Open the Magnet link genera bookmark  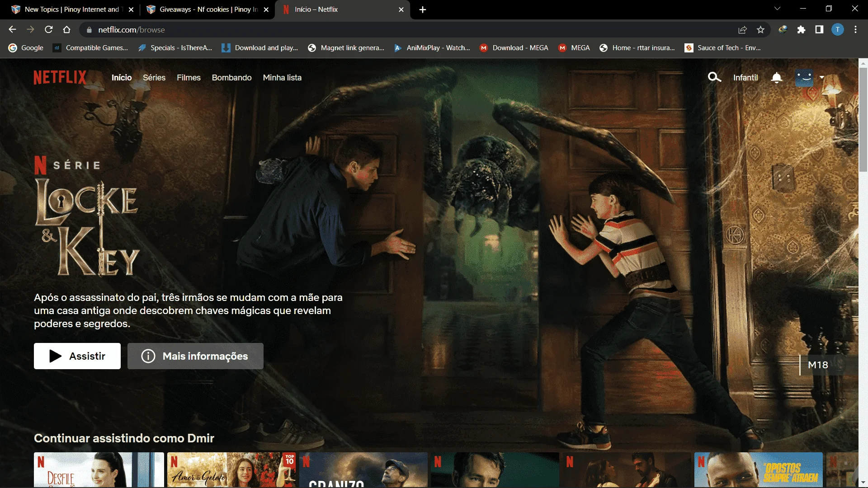[x=346, y=48]
